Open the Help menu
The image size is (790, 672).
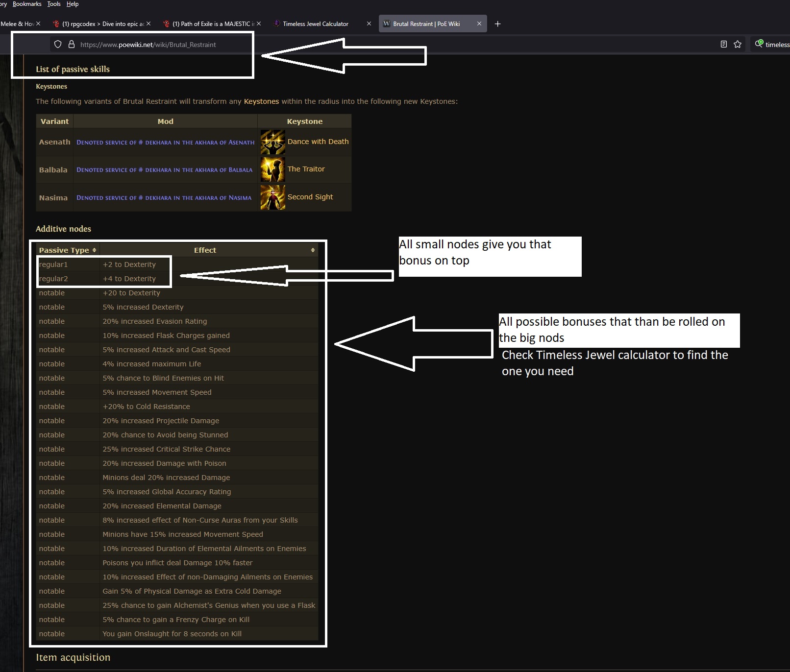73,4
